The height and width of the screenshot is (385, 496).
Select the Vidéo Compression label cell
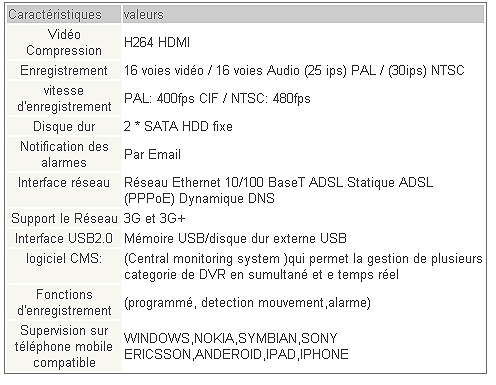click(x=64, y=42)
